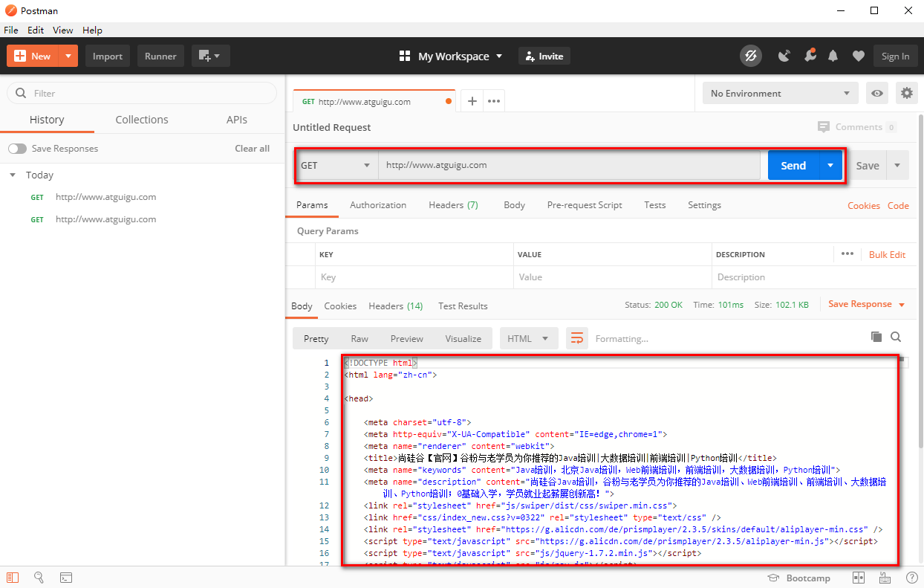Viewport: 924px width, 588px height.
Task: Click the Bulk Edit link
Action: [x=888, y=254]
